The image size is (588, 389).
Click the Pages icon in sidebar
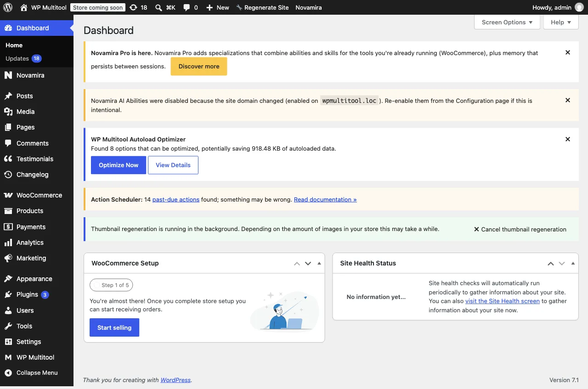[x=8, y=127]
